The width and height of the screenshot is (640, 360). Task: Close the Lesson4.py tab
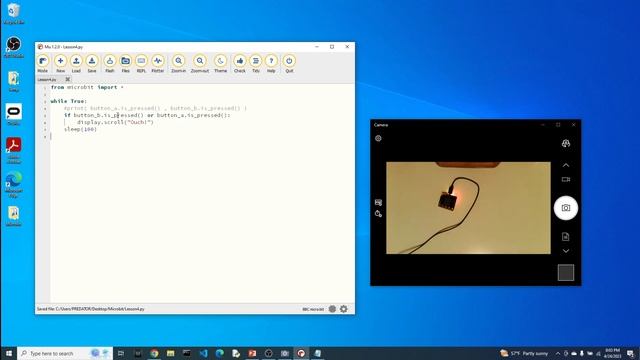68,80
